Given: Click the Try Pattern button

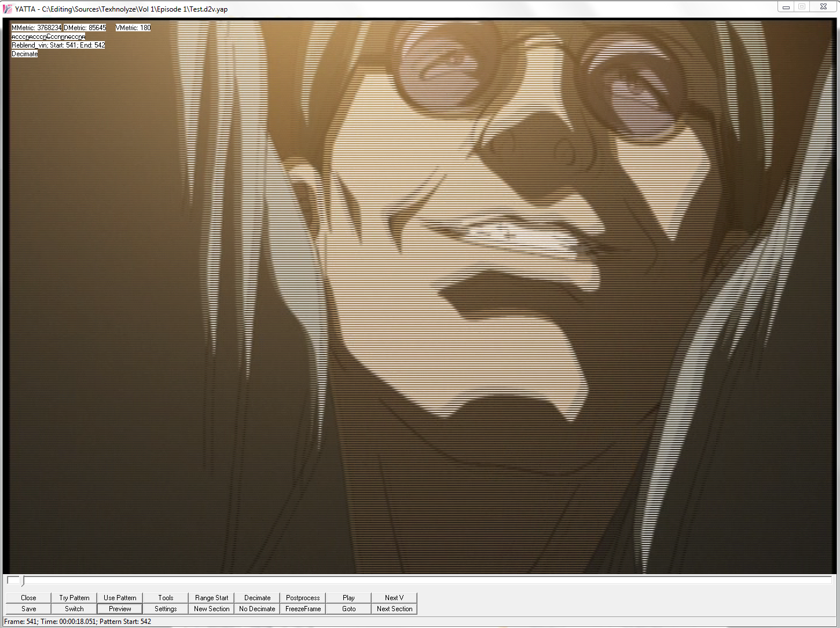Looking at the screenshot, I should click(x=74, y=597).
